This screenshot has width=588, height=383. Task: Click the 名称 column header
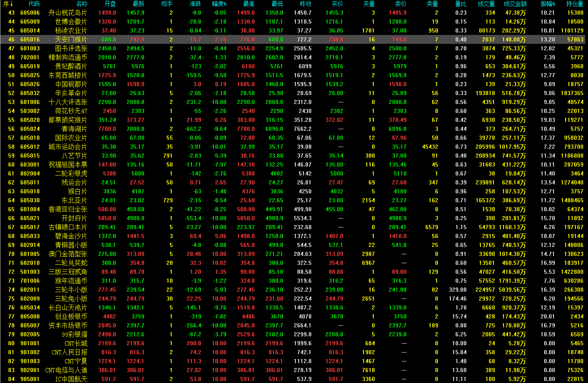(x=82, y=4)
